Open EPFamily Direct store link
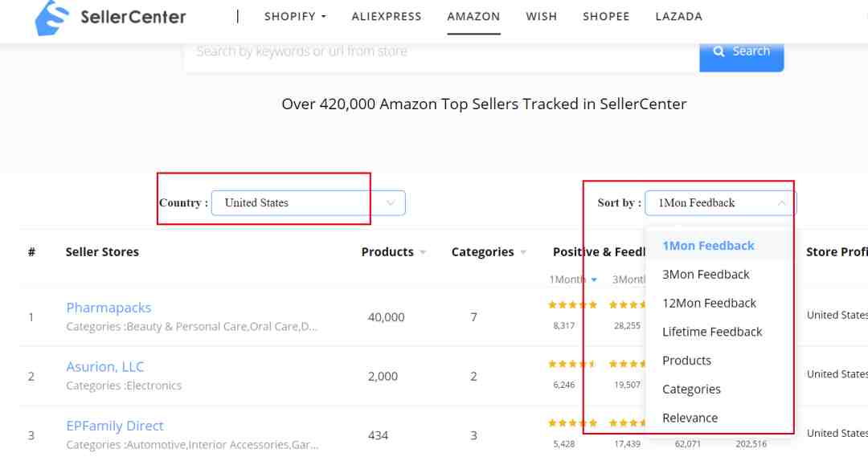Image resolution: width=868 pixels, height=461 pixels. (115, 426)
